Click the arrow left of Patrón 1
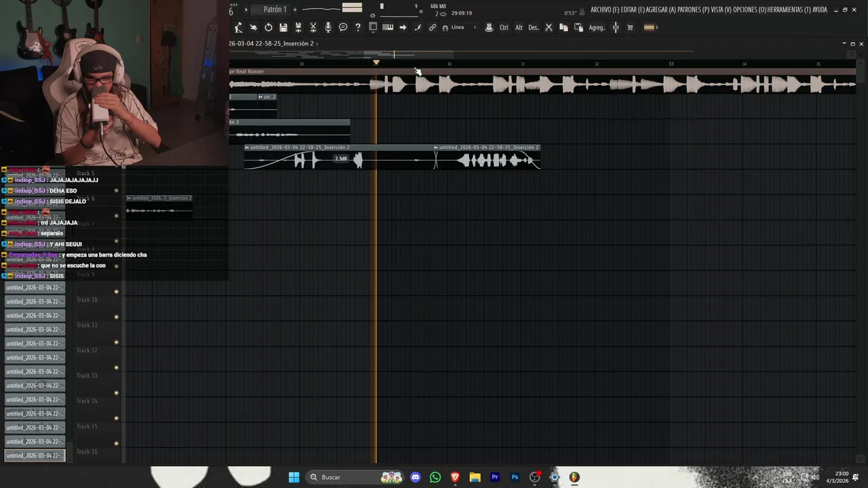This screenshot has height=488, width=868. click(246, 9)
